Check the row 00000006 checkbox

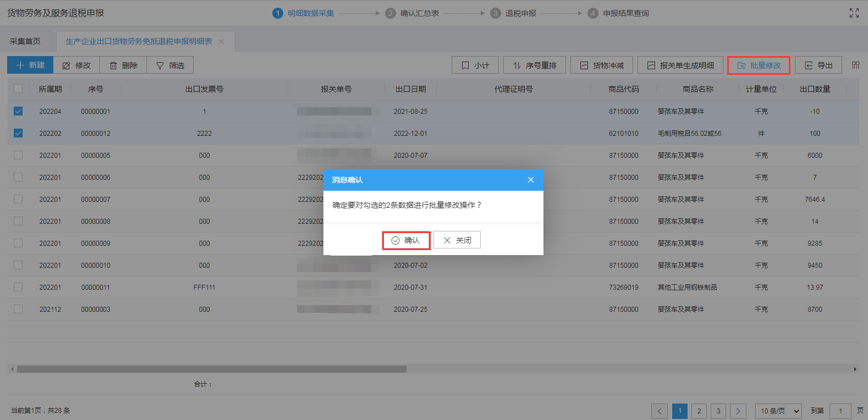pyautogui.click(x=18, y=177)
